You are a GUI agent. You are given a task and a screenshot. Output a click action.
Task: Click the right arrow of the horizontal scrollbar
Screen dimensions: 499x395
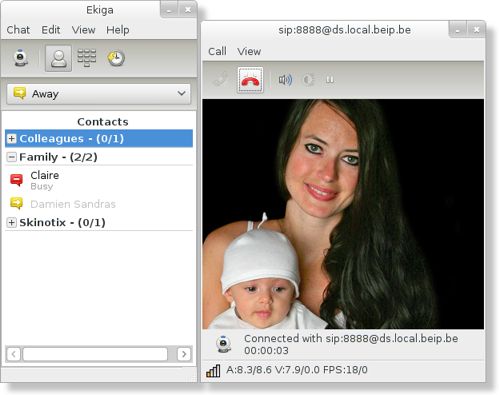[184, 354]
